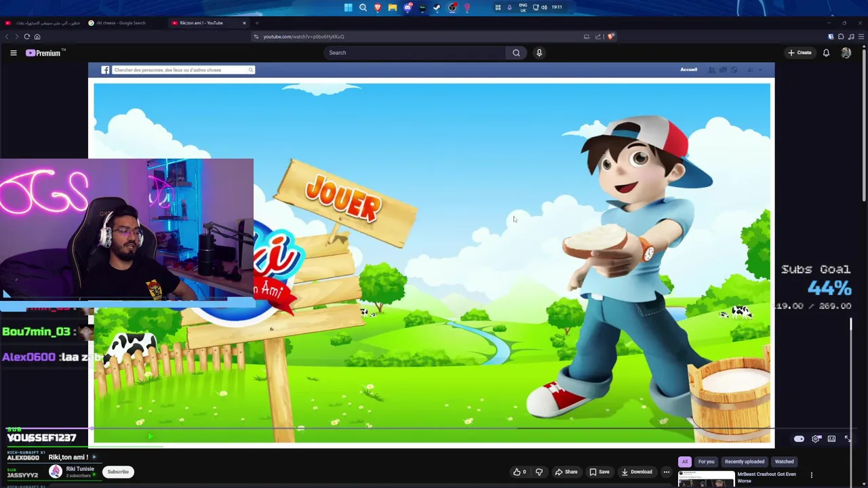
Task: Go to browser home page icon
Action: tap(37, 37)
